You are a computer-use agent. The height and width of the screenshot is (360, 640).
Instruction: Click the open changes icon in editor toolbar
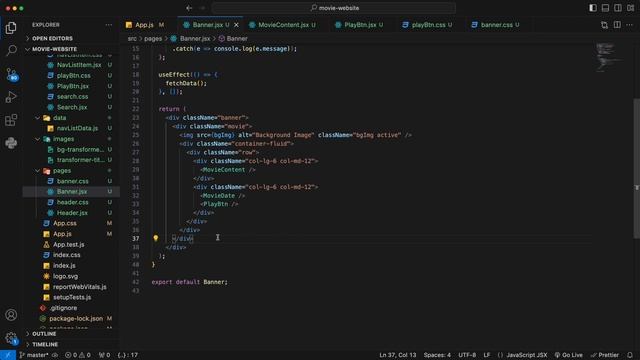point(604,25)
